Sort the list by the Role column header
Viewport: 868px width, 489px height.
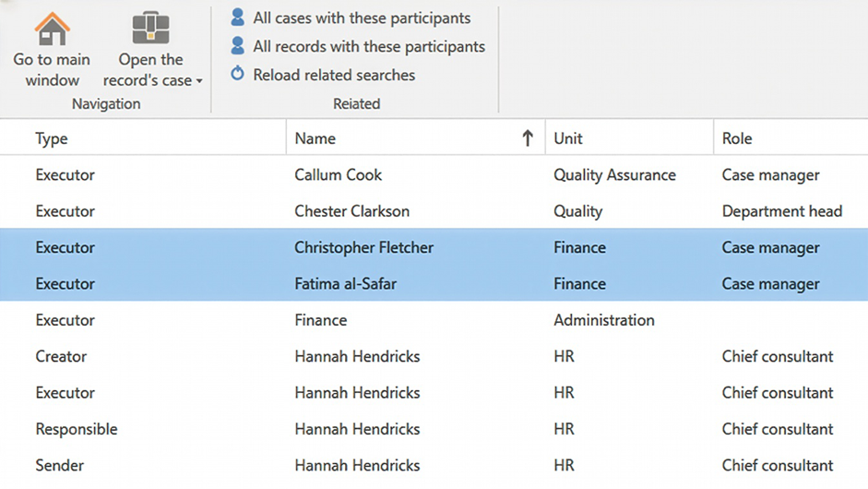(x=737, y=138)
